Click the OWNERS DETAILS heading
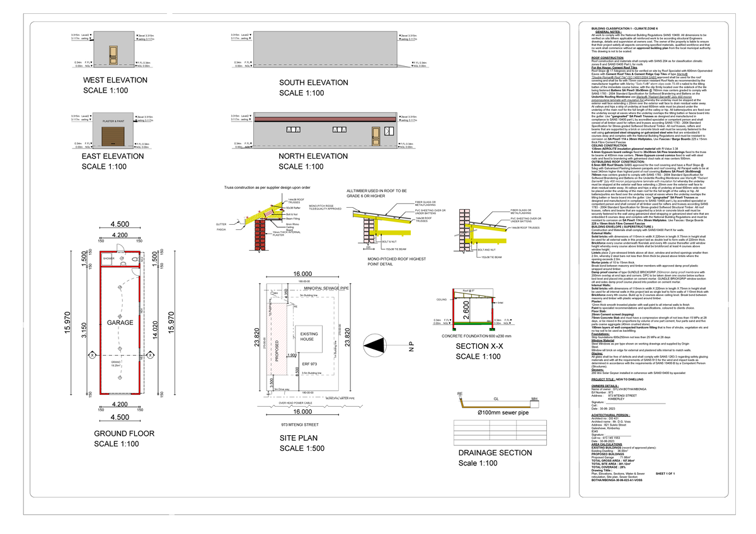This screenshot has width=756, height=534. click(x=604, y=385)
